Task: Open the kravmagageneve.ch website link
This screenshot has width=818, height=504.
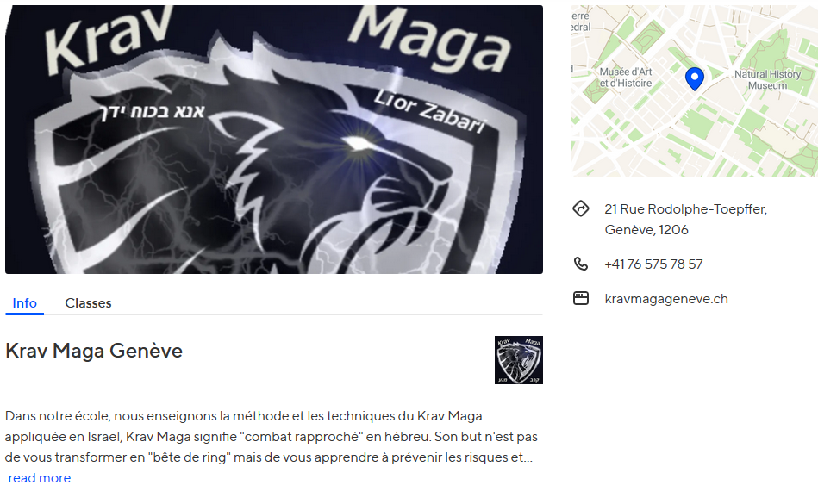Action: (666, 299)
